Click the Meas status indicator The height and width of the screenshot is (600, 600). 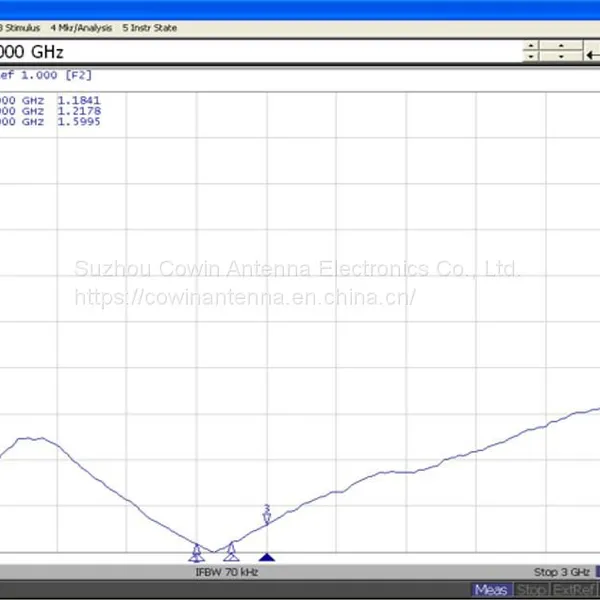[x=491, y=590]
